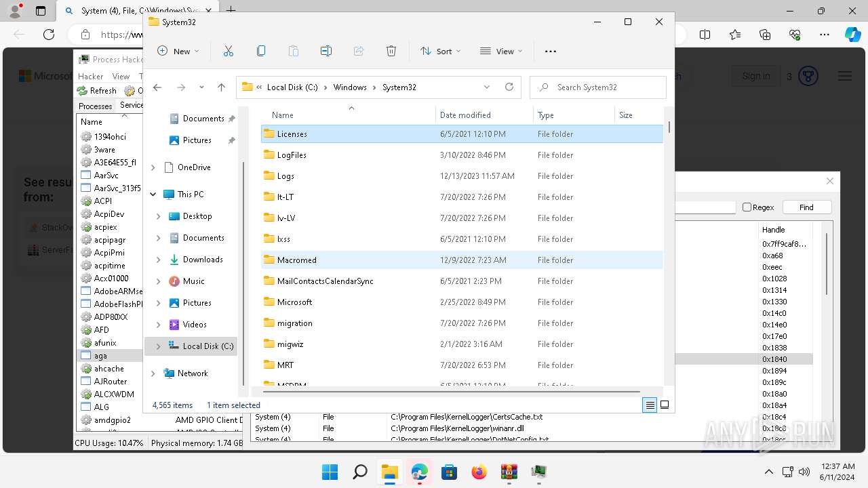Select Music in navigation pane
The height and width of the screenshot is (488, 868).
tap(193, 281)
